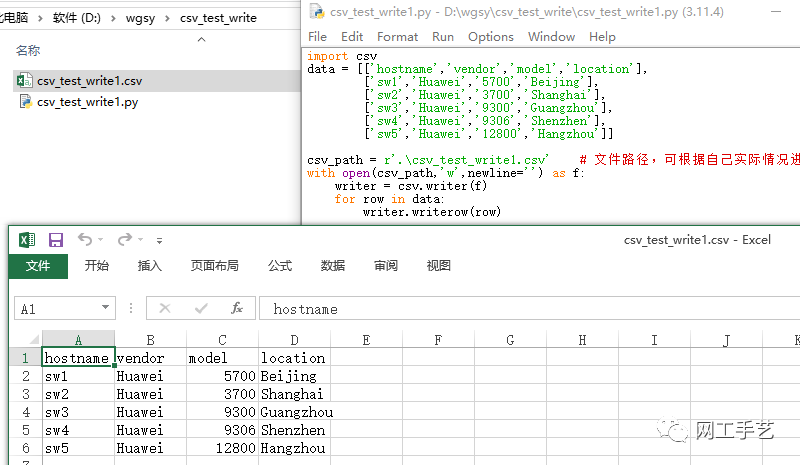
Task: Click cell C1 containing model
Action: pos(222,358)
